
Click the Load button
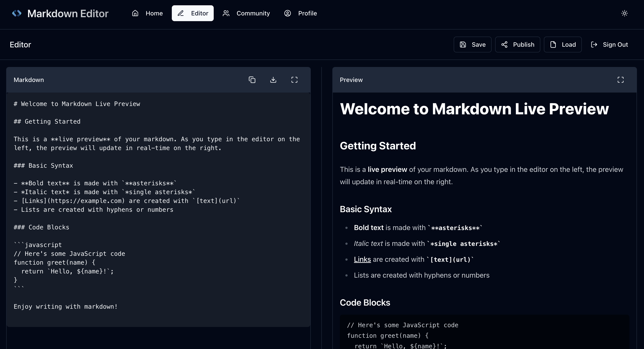click(563, 45)
